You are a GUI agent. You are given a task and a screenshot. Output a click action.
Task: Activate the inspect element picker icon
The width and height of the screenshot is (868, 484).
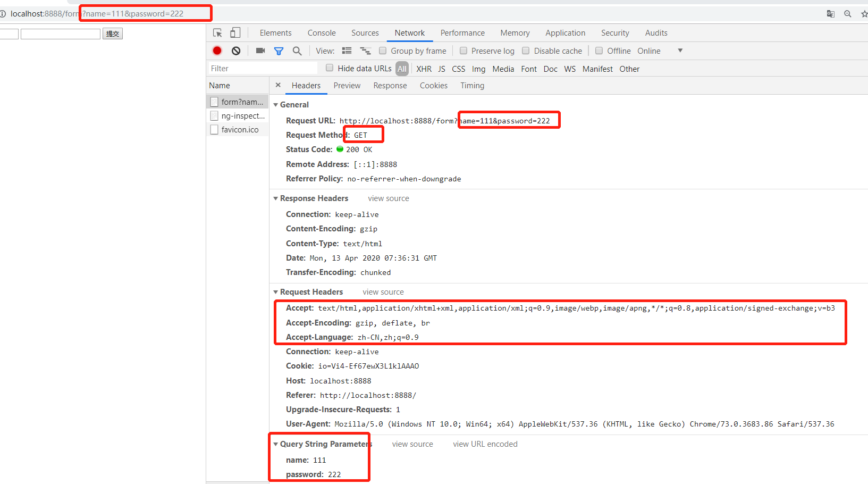pos(217,33)
